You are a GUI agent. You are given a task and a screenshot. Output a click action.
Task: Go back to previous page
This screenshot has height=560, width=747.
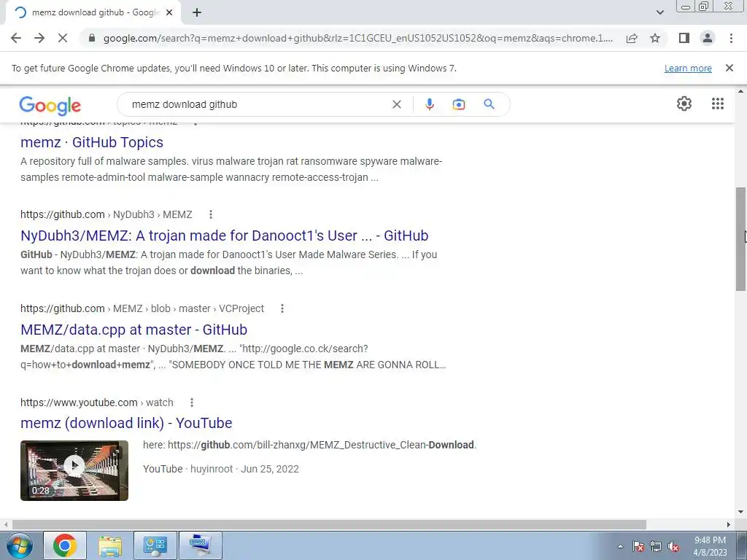(x=16, y=38)
